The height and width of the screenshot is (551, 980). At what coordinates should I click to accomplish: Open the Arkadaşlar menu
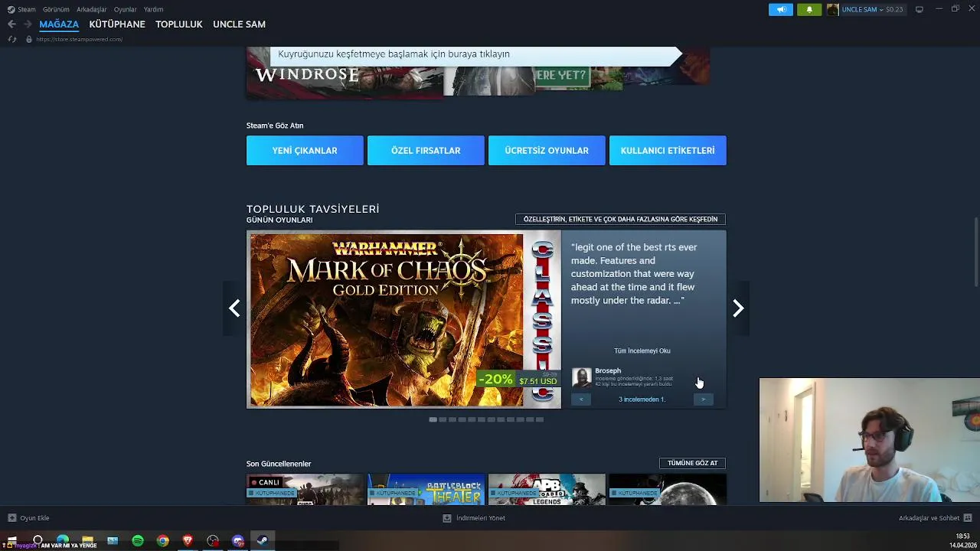[x=92, y=9]
